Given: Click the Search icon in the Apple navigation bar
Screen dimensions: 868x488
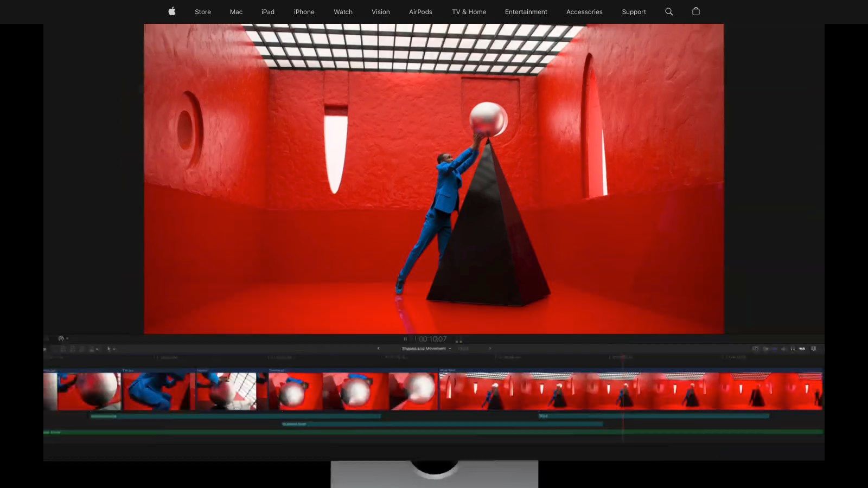Looking at the screenshot, I should (669, 11).
